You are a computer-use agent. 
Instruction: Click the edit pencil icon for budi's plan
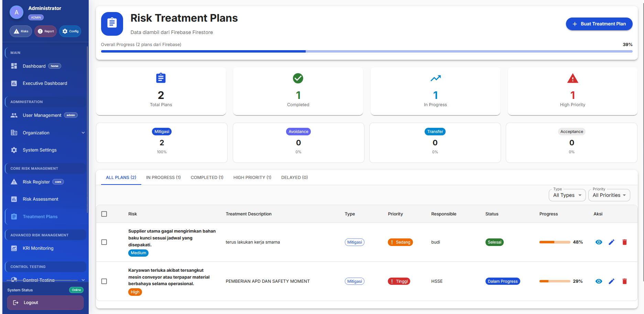pyautogui.click(x=611, y=242)
